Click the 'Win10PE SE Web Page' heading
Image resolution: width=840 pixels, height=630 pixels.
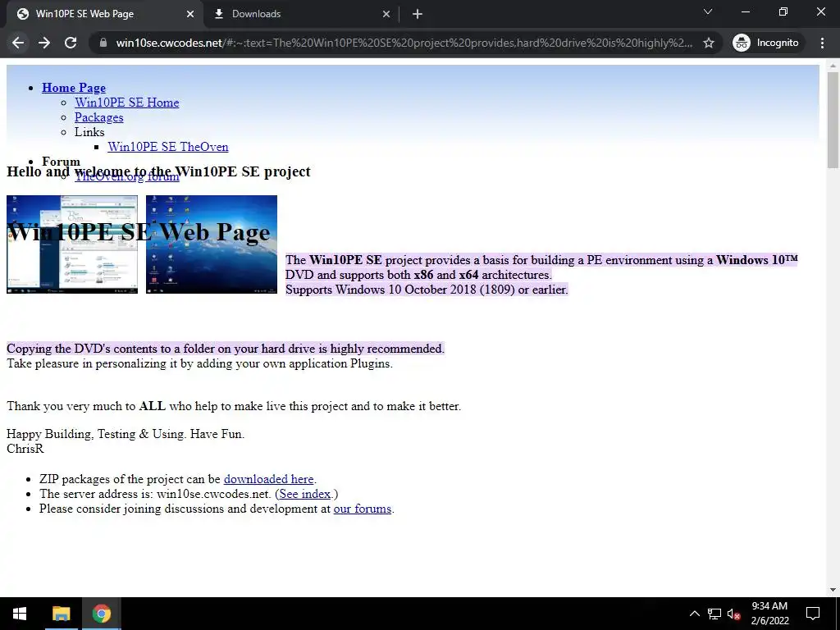pos(138,232)
